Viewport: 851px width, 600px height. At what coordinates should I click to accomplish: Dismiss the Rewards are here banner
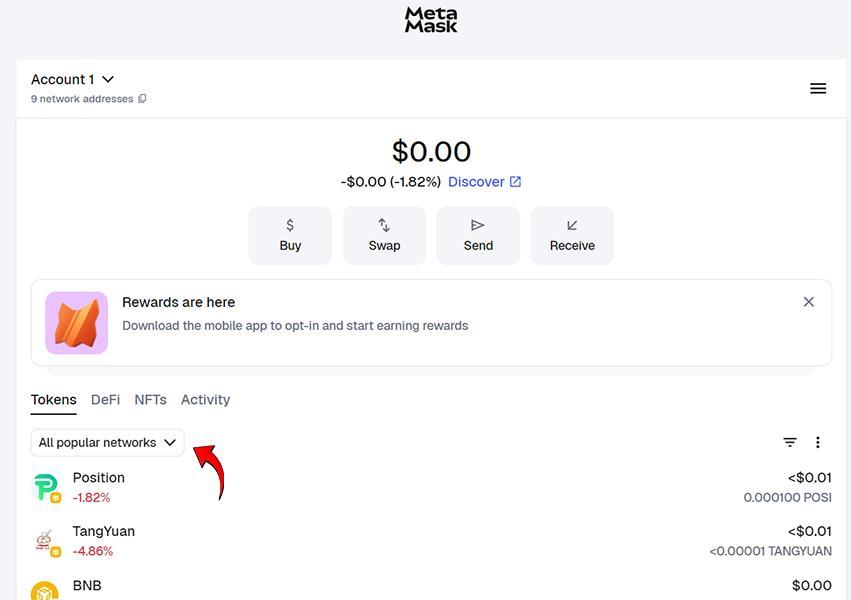809,301
